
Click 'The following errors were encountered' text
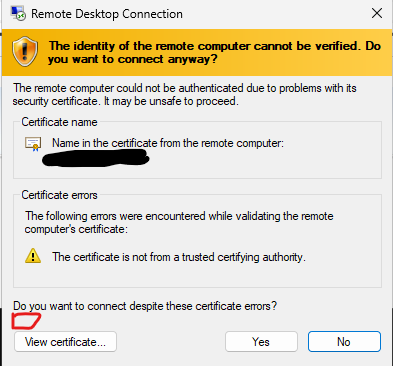click(179, 223)
